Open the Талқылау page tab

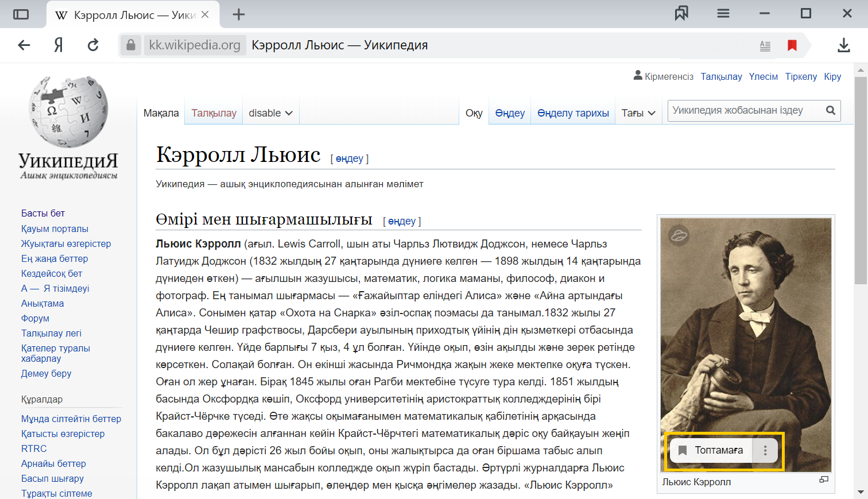click(214, 113)
